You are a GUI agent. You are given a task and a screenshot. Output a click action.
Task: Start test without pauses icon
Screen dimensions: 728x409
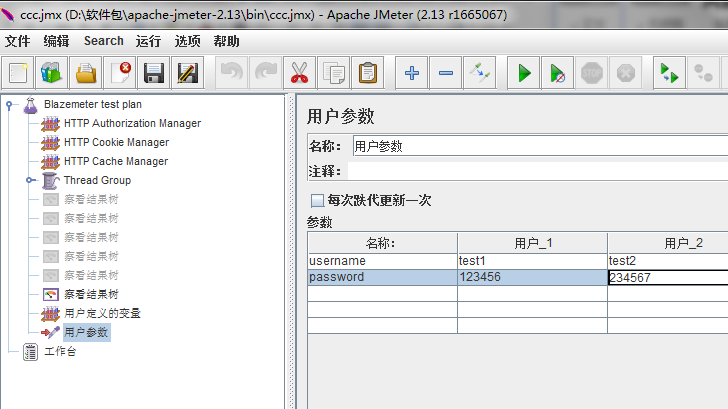point(558,73)
